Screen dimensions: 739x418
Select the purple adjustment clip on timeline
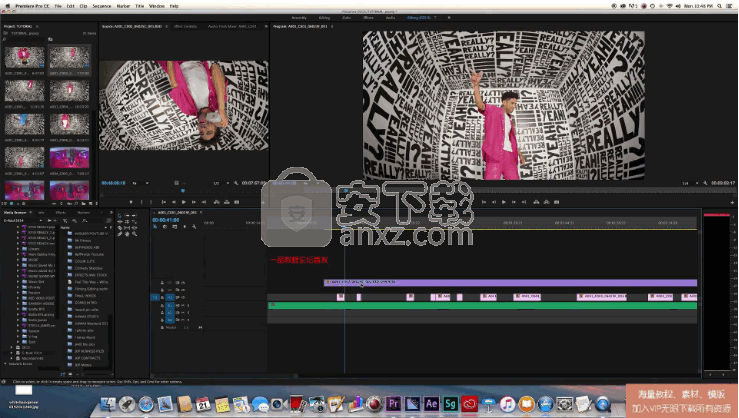(x=510, y=282)
